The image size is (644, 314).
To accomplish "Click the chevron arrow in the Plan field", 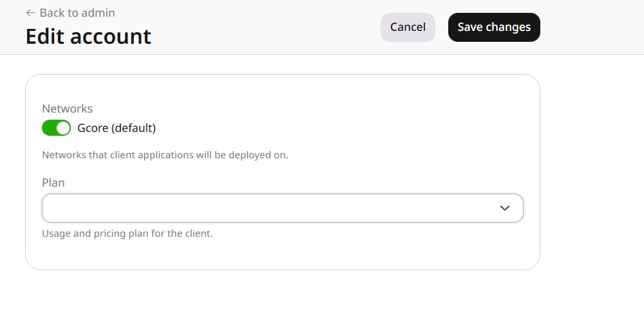I will click(505, 208).
